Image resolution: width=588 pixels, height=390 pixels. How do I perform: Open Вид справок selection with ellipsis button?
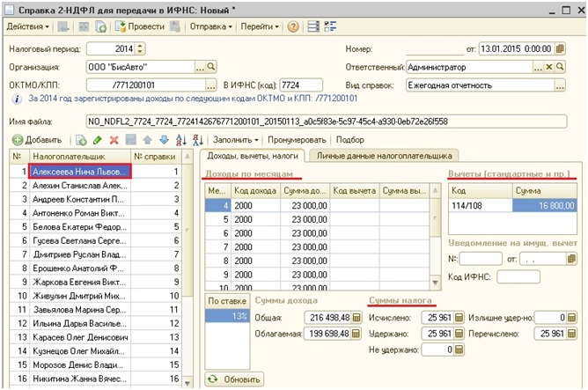point(560,85)
